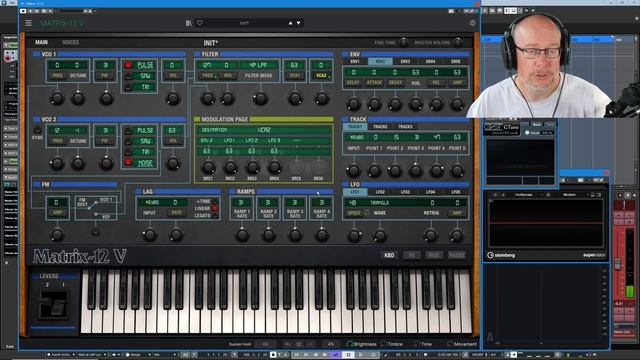Viewport: 640px width, 360px height.
Task: Select the ENV3 tab
Action: click(405, 62)
